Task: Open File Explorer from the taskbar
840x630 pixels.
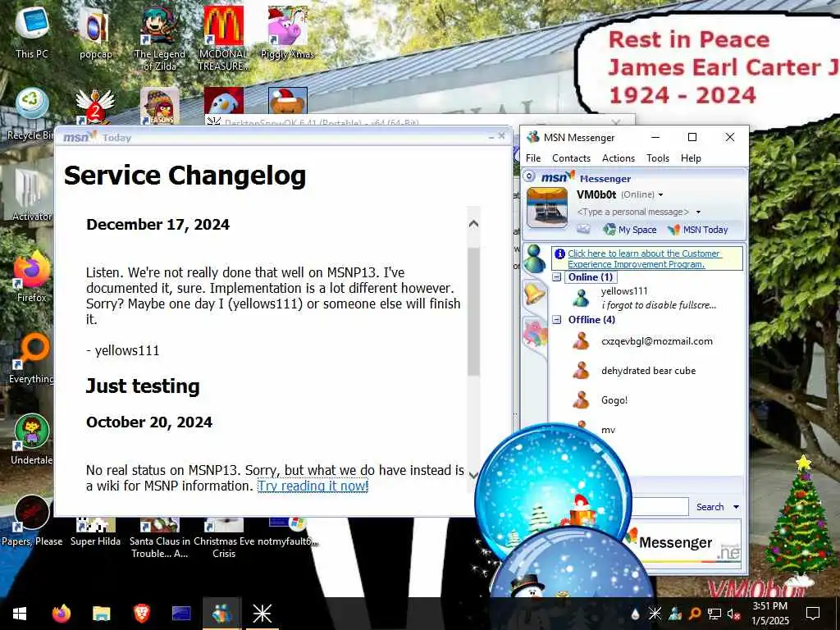Action: click(101, 614)
